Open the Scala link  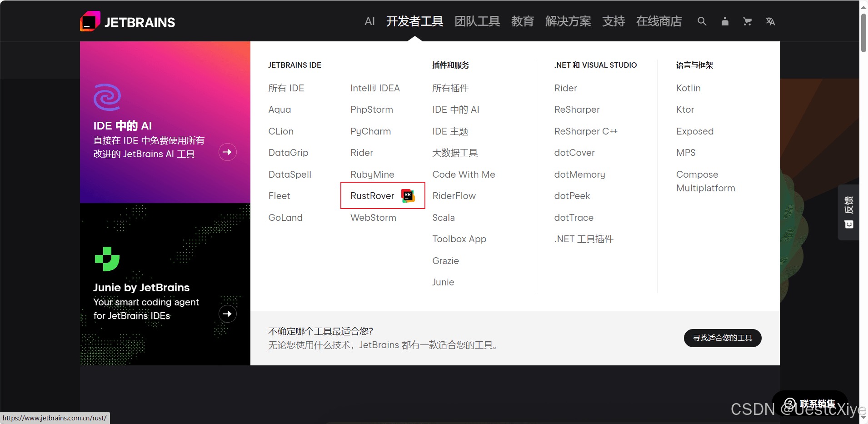click(x=444, y=218)
